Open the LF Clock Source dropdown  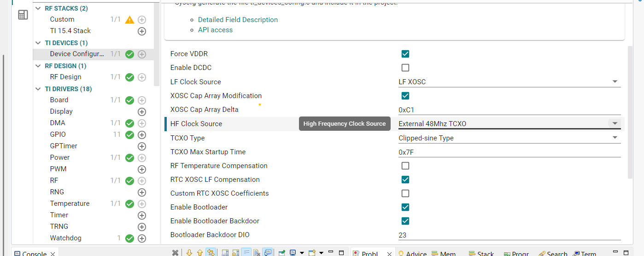click(509, 81)
